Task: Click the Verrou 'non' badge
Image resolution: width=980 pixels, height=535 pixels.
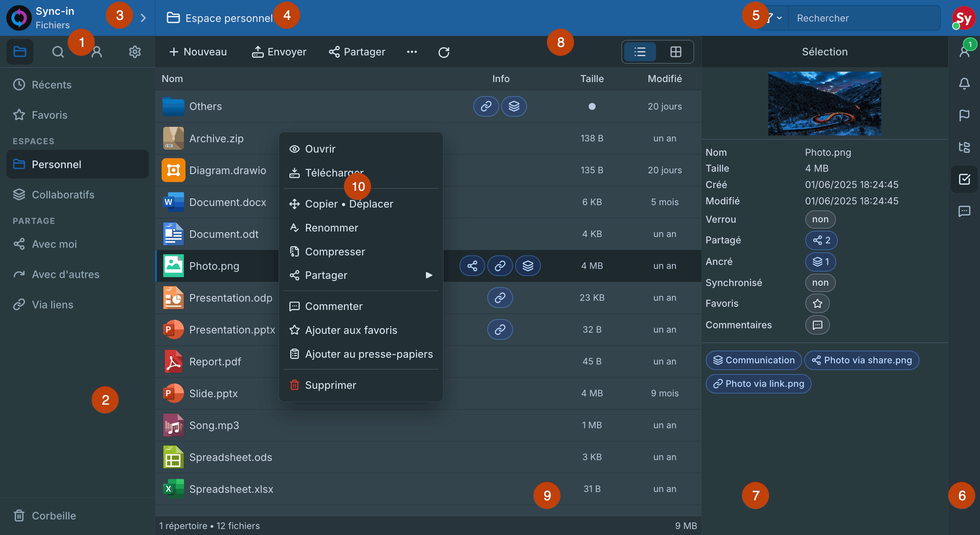Action: (x=820, y=219)
